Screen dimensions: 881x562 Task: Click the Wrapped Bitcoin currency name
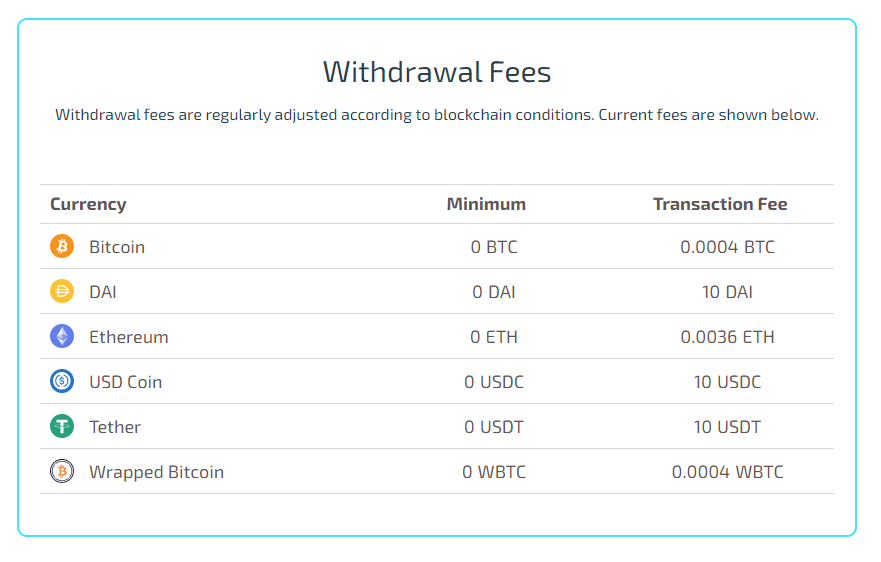click(x=156, y=472)
